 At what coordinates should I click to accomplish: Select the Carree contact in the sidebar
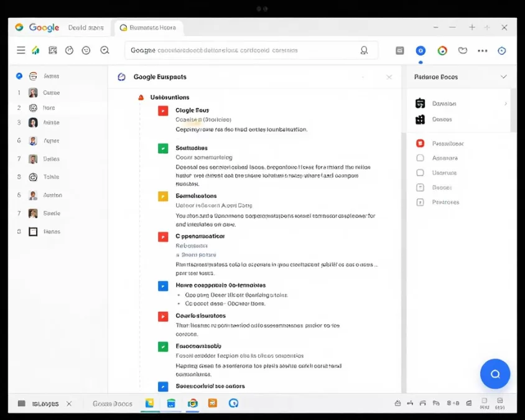coord(51,93)
